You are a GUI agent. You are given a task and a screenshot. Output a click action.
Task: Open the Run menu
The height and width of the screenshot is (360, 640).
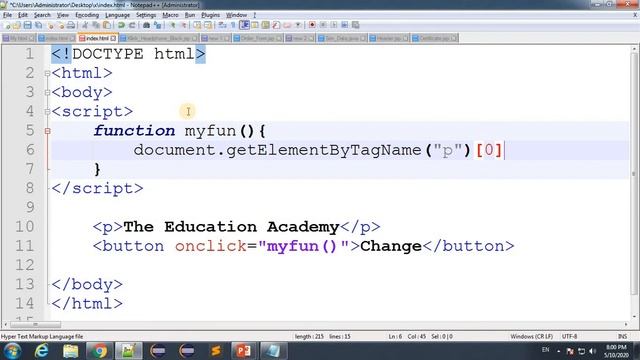coord(190,15)
